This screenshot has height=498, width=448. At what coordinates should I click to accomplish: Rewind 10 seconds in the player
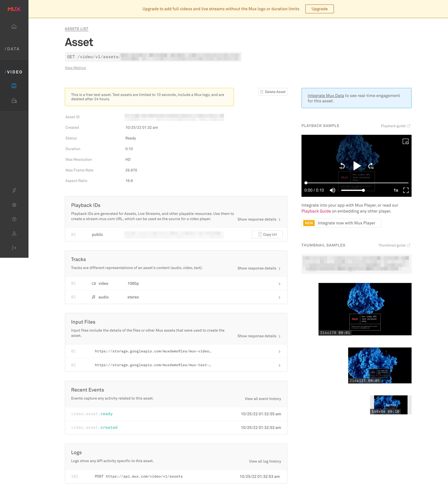pyautogui.click(x=342, y=166)
